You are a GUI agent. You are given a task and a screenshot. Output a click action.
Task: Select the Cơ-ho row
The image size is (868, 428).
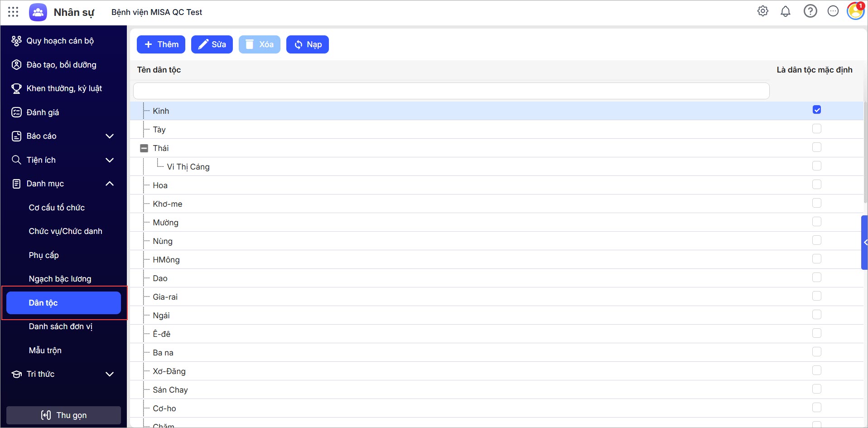497,408
